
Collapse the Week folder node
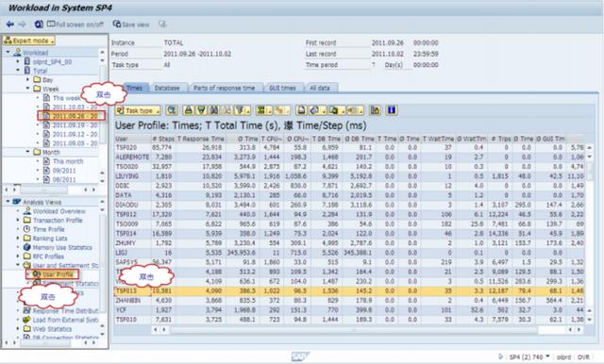click(x=27, y=89)
